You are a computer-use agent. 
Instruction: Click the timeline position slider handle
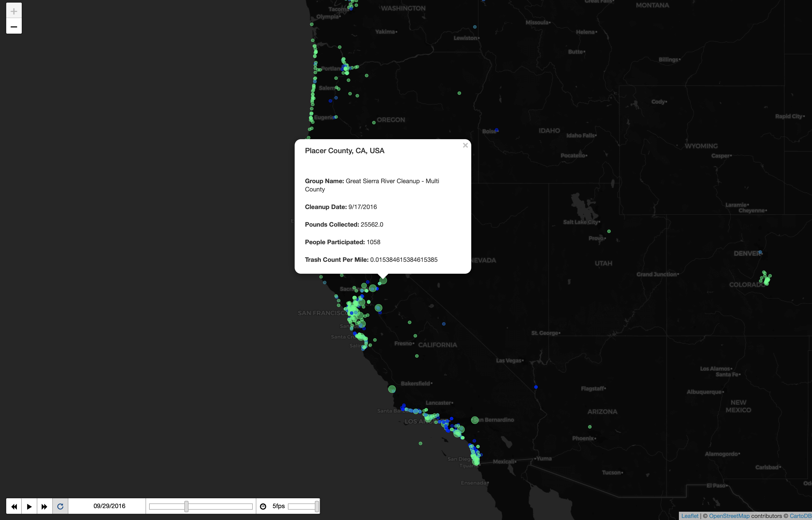click(186, 506)
